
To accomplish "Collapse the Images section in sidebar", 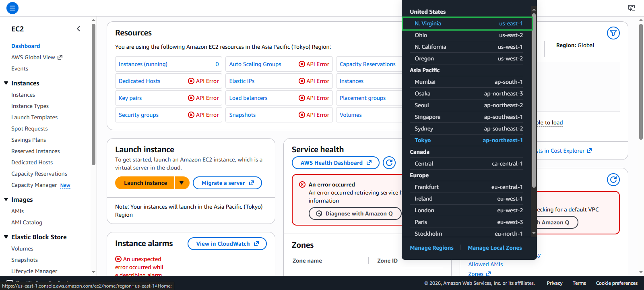I will [x=6, y=199].
